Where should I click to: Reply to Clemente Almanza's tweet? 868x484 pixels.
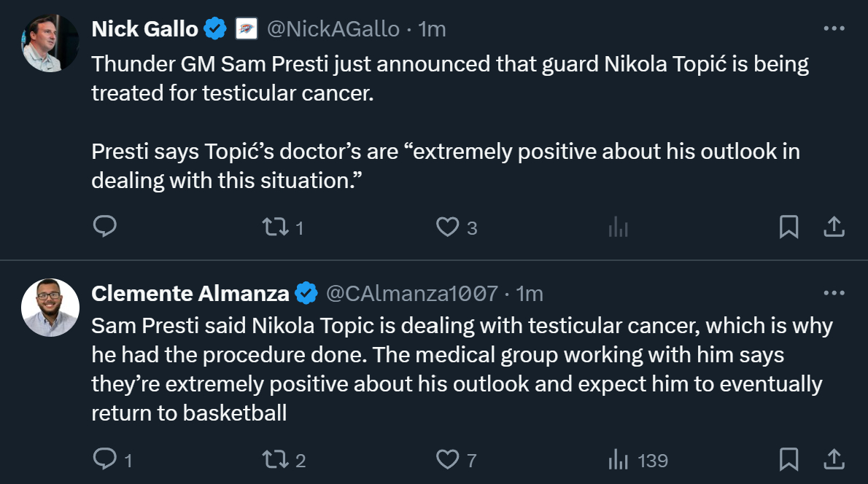coord(106,459)
